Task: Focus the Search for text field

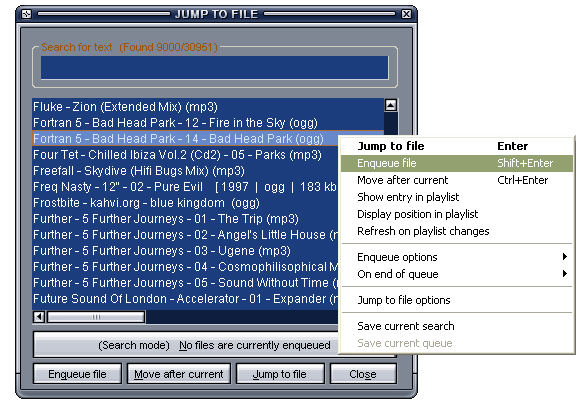Action: (x=215, y=68)
